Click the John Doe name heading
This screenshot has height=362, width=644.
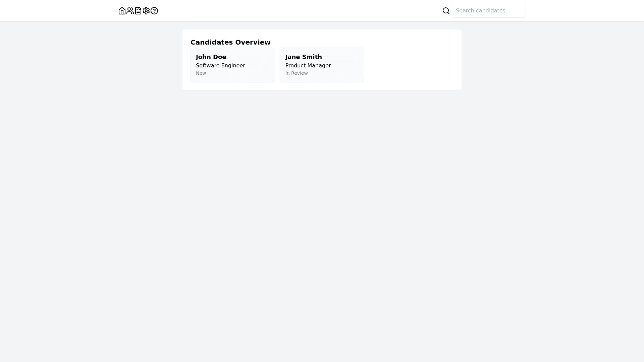click(x=211, y=57)
